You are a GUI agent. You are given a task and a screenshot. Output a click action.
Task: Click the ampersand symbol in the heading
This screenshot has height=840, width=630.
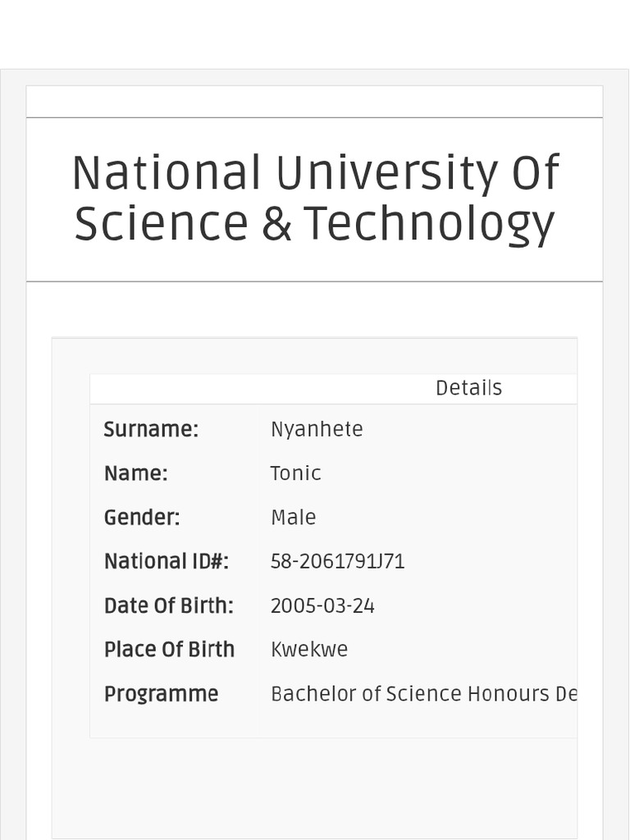[x=276, y=224]
